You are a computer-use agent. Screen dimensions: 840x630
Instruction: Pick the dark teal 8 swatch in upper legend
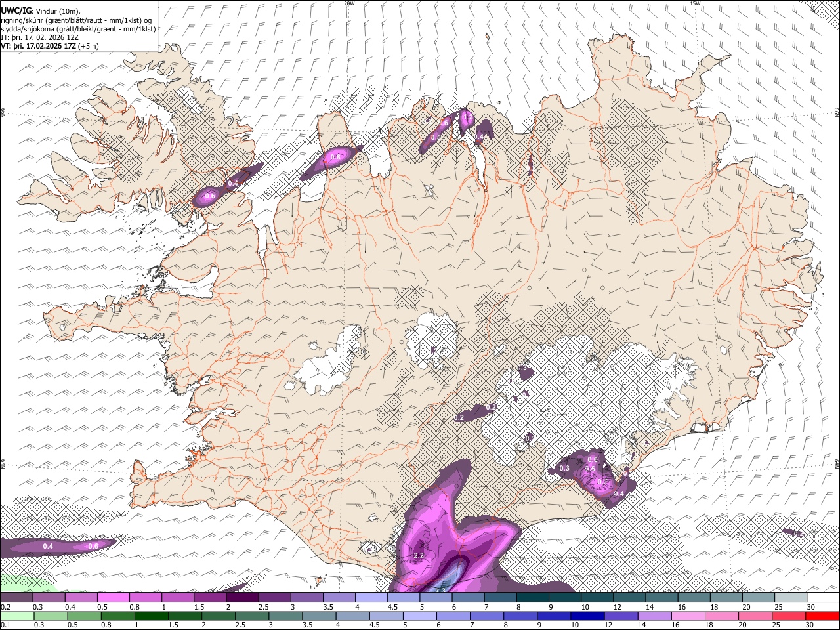click(533, 597)
